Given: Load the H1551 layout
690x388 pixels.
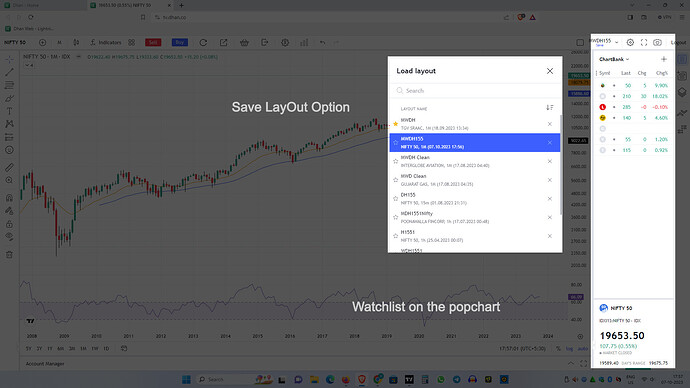Looking at the screenshot, I should pyautogui.click(x=474, y=236).
